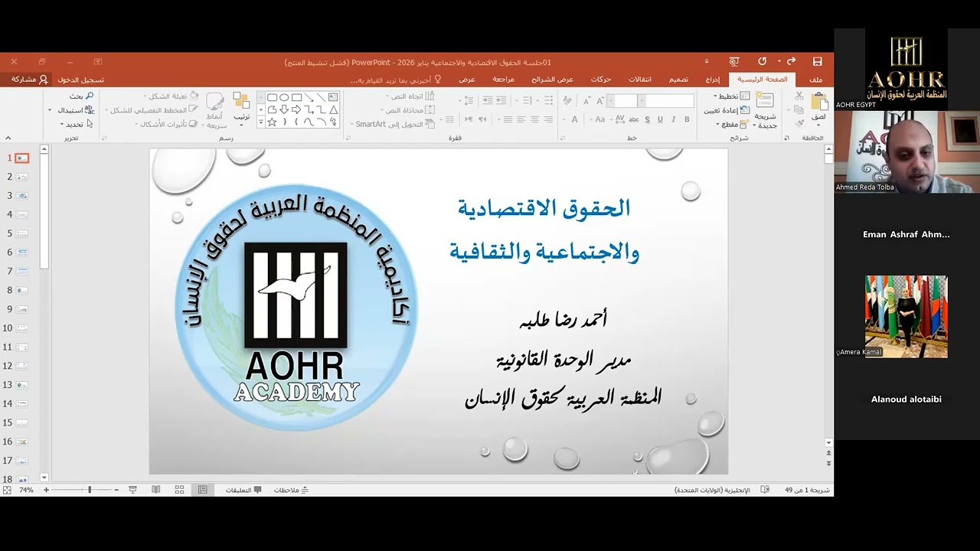
Task: Toggle Normal view in status bar
Action: (202, 490)
